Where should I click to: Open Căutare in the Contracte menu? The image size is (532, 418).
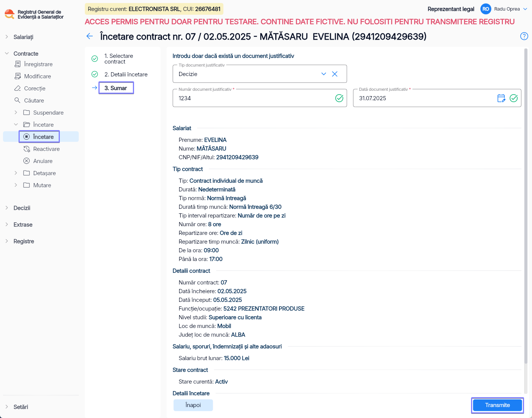click(x=34, y=101)
